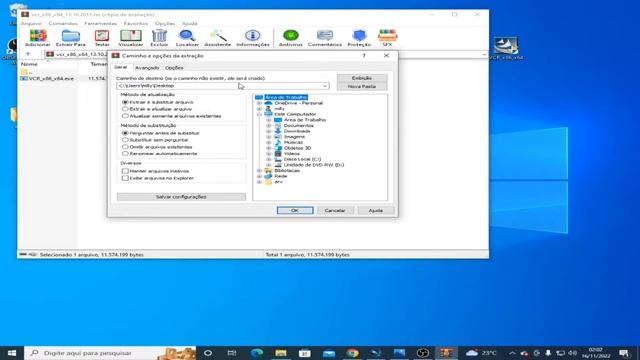Image resolution: width=640 pixels, height=360 pixels.
Task: Click the Testar toolbar icon
Action: point(102,38)
